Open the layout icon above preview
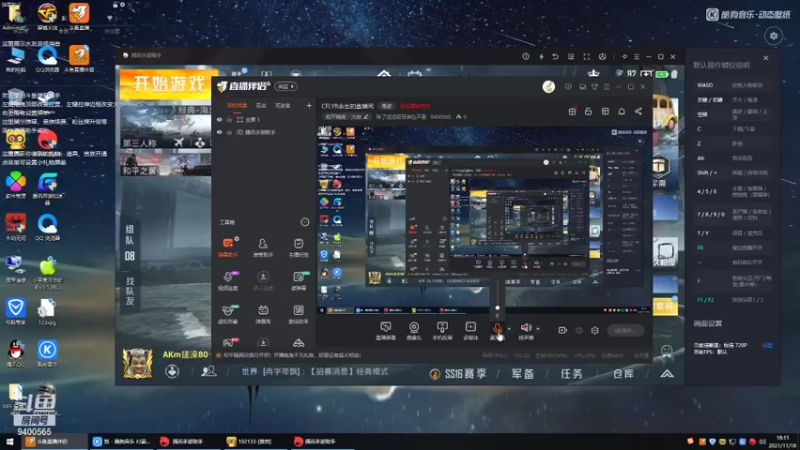Screen dimensions: 800x450 coord(605,111)
